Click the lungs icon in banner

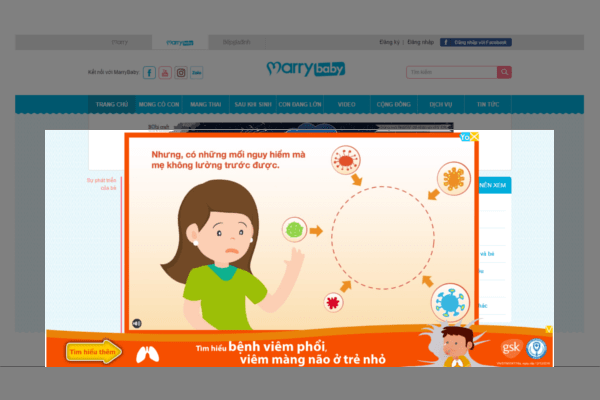148,354
